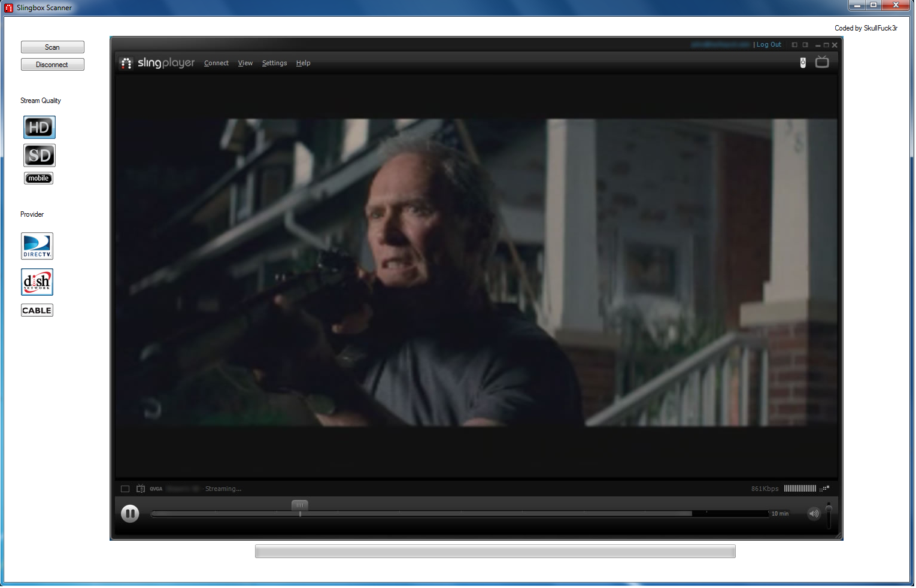Click the Disconnect button
Screen dimensions: 916x588
[x=53, y=65]
